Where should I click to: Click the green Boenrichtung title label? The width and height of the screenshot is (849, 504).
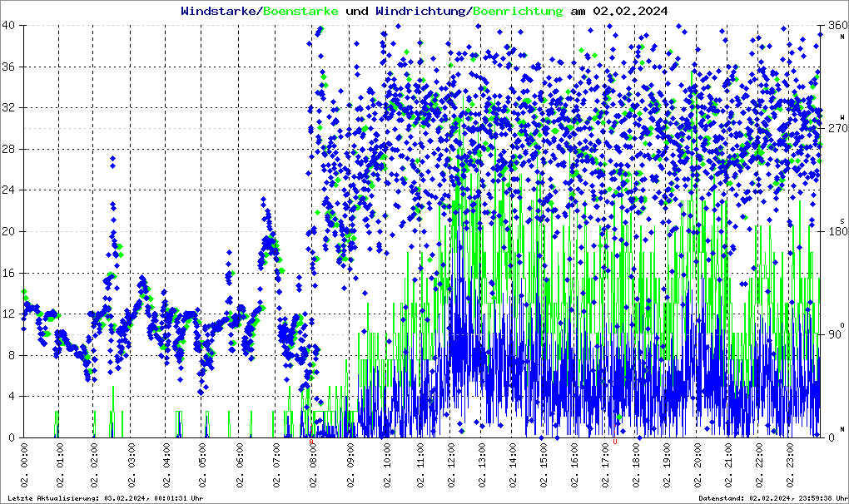tap(518, 11)
